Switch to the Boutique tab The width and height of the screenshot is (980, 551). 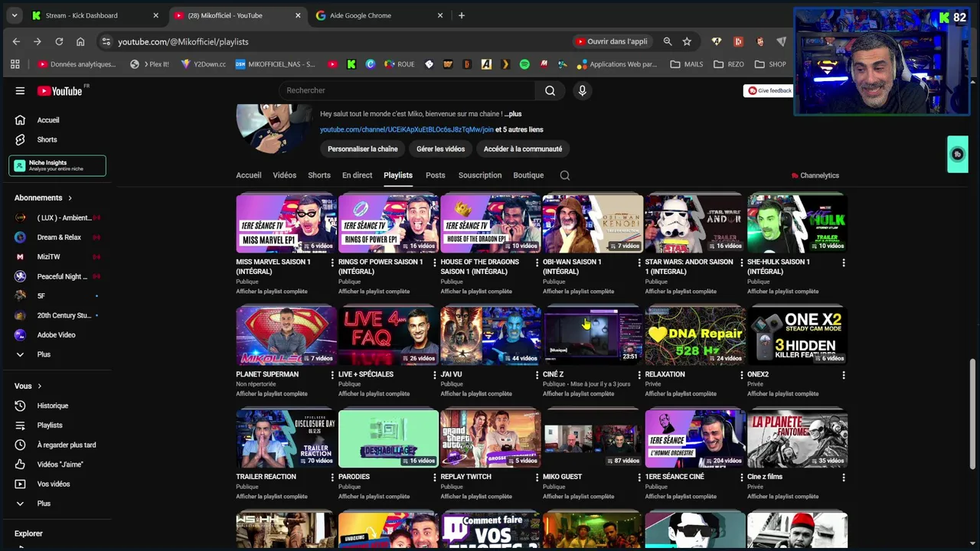528,175
